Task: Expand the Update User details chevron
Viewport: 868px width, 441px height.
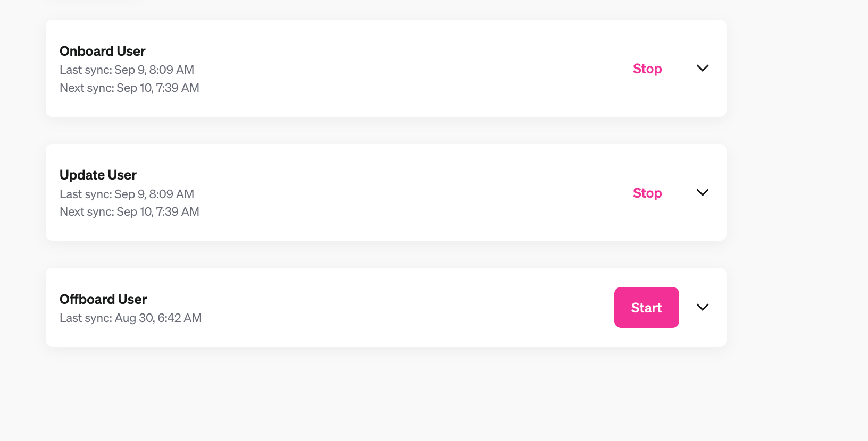Action: coord(703,192)
